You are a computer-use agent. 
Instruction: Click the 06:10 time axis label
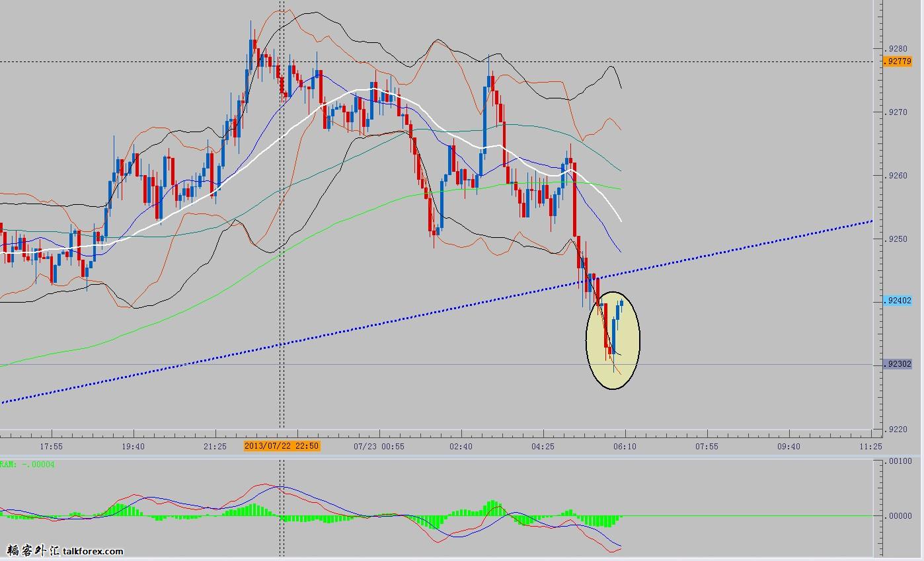tap(625, 447)
